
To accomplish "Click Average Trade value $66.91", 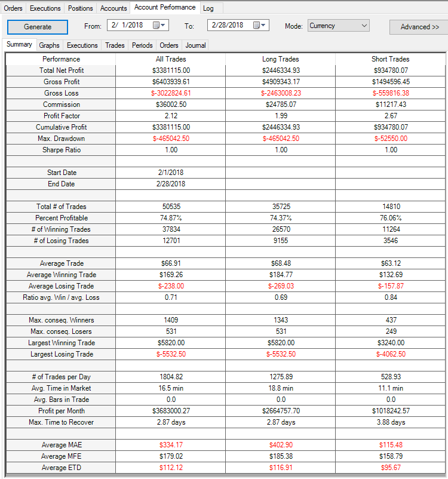I will (171, 263).
